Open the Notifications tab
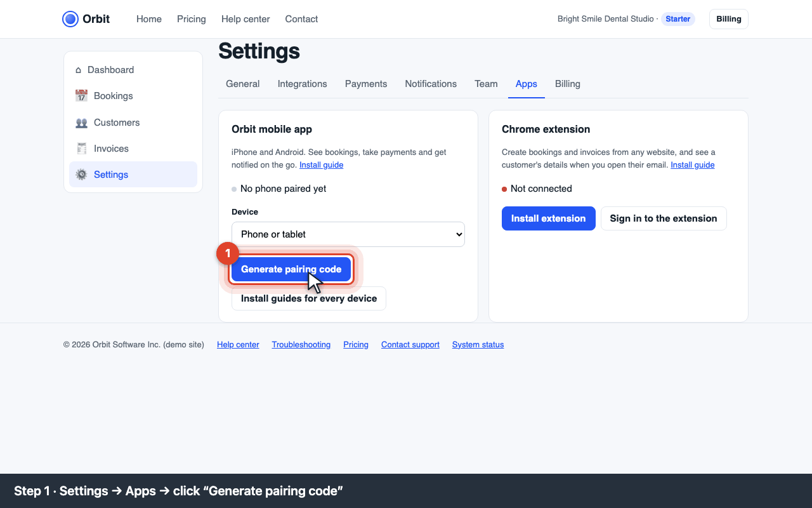Viewport: 812px width, 508px height. coord(431,84)
